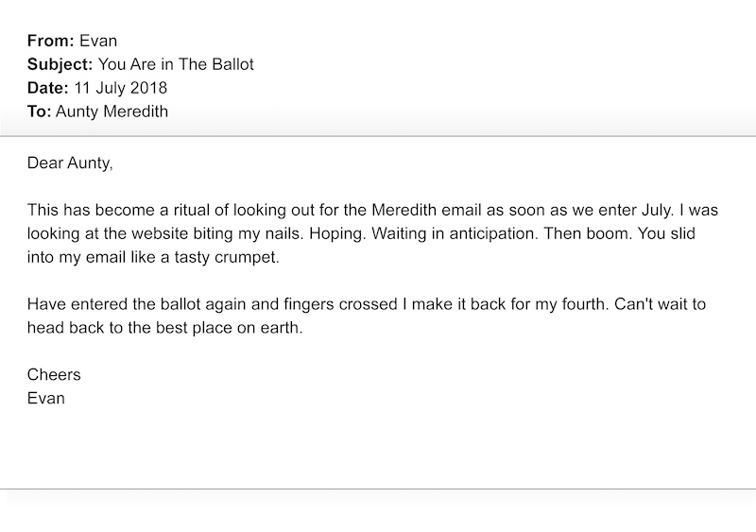This screenshot has width=756, height=532.
Task: Click the subject 'You Are in The Ballot'
Action: [x=176, y=64]
